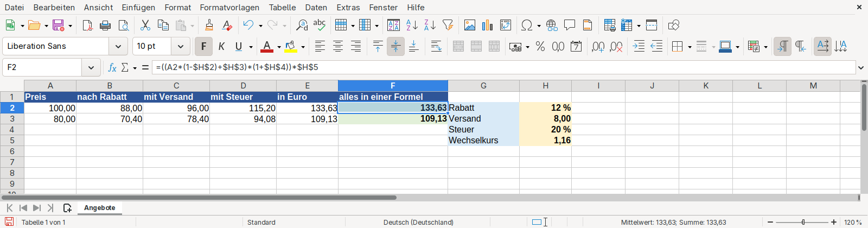Open Find and Replace
The height and width of the screenshot is (228, 868).
(302, 25)
